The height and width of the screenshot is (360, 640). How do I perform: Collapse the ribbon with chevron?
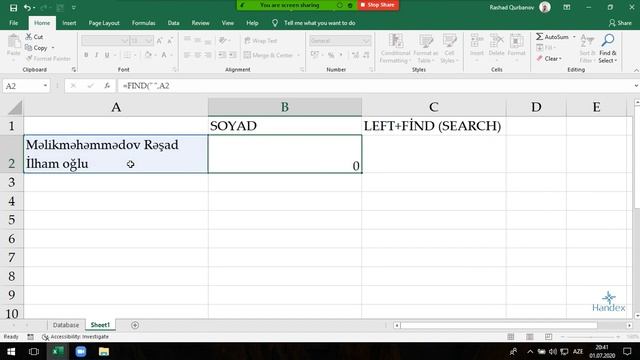[x=636, y=70]
